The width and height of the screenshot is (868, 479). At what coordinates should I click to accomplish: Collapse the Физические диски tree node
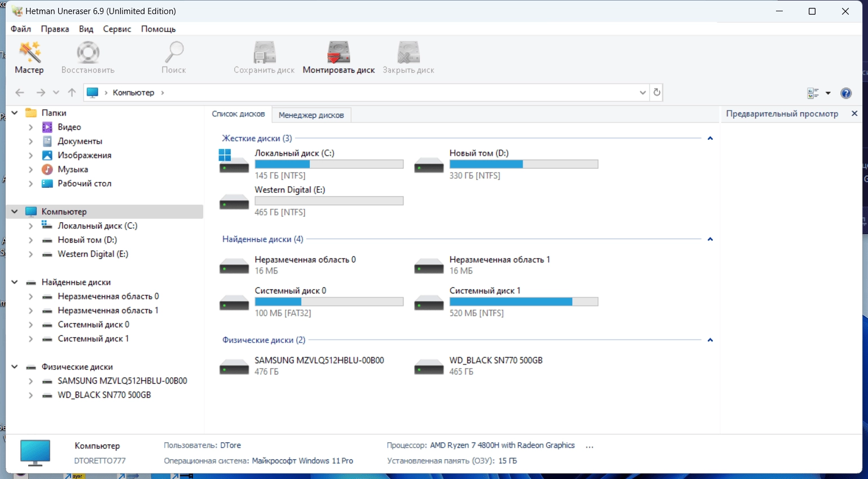tap(15, 367)
